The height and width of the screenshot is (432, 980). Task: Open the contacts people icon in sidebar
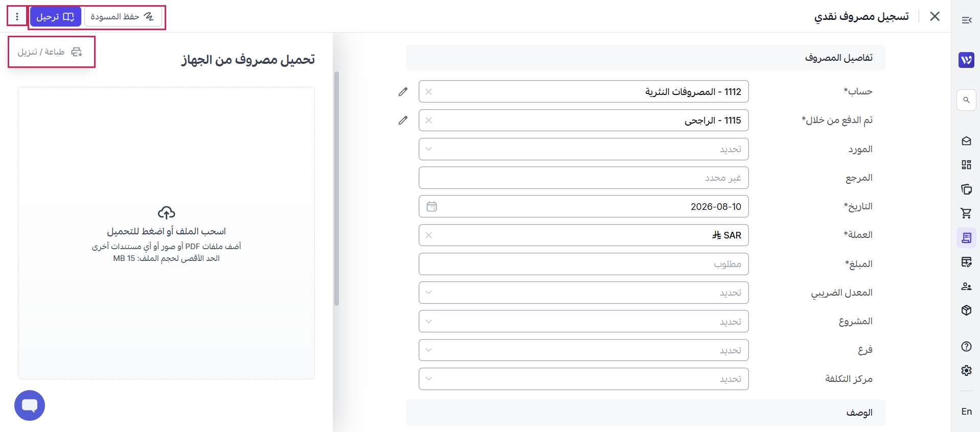966,286
